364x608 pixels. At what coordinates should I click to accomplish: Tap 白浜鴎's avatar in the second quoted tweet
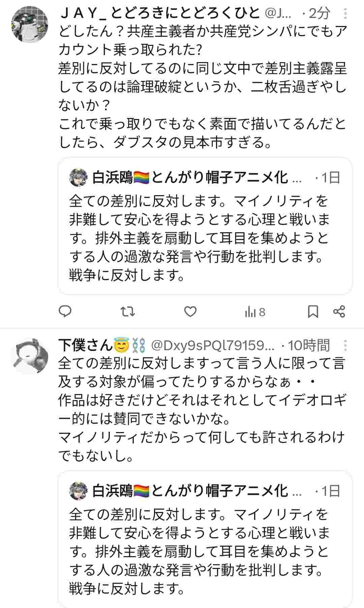78,491
